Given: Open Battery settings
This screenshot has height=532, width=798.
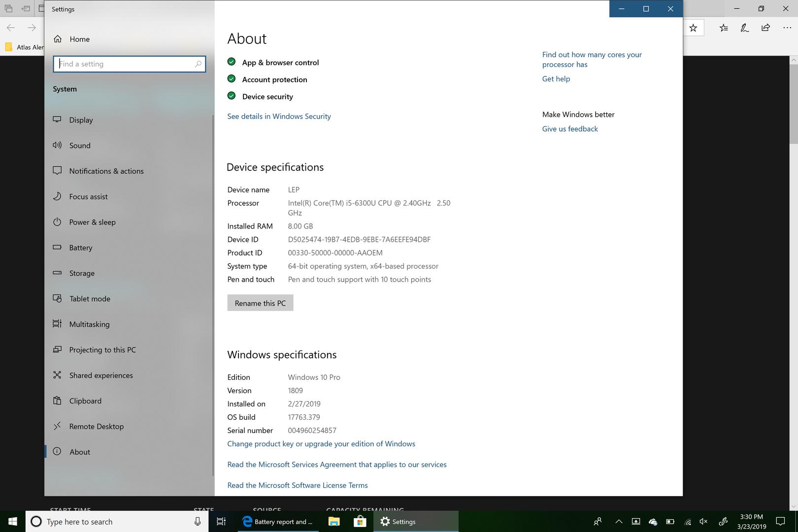Looking at the screenshot, I should (81, 248).
